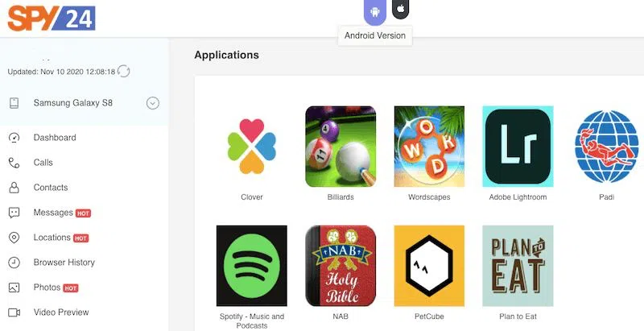Click the Video Preview camera icon

(x=14, y=312)
